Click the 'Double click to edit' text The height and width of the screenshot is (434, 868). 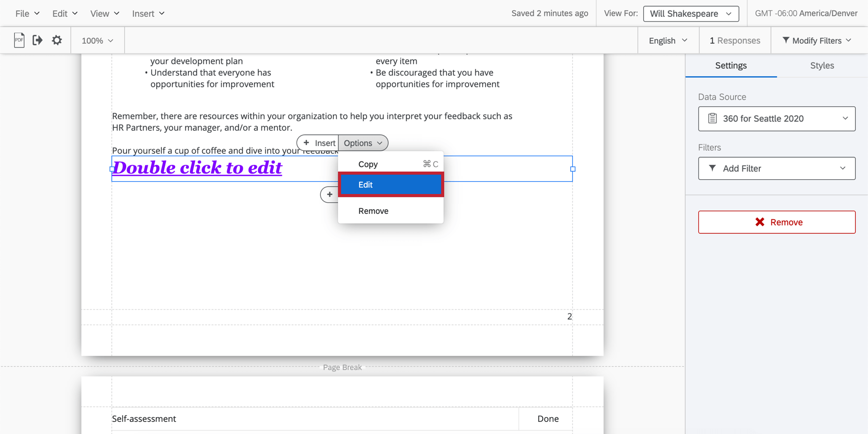point(197,167)
